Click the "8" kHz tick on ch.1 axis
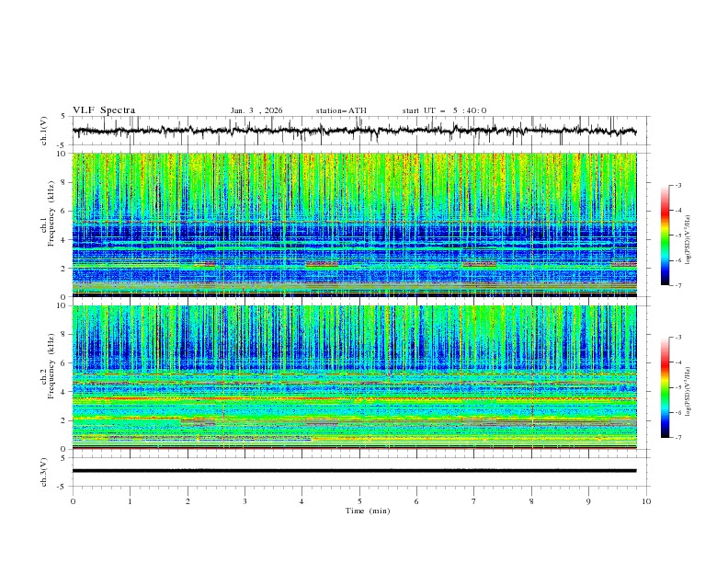This screenshot has height=563, width=728. point(64,182)
